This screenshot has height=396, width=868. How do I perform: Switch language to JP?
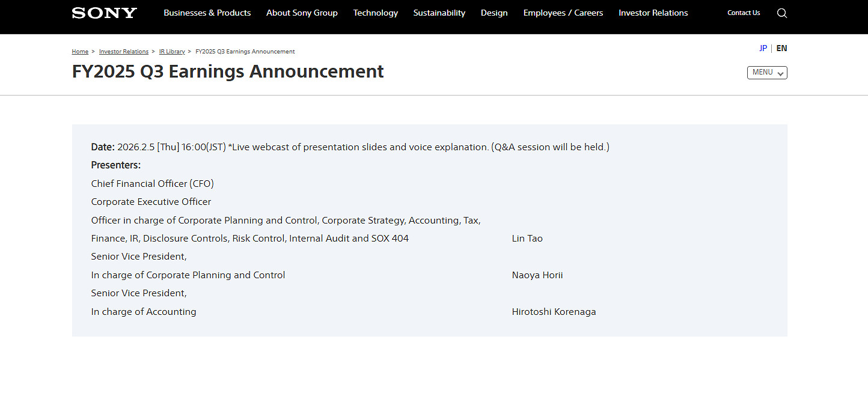pos(763,49)
